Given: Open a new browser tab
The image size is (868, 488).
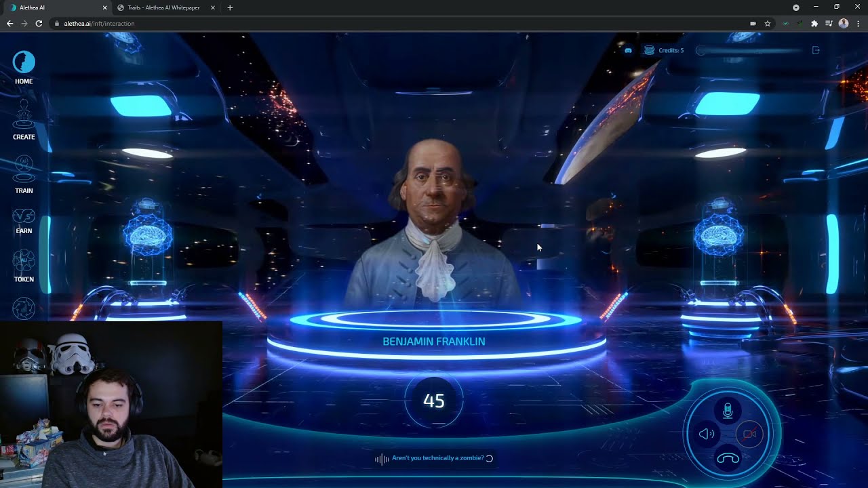Looking at the screenshot, I should point(230,7).
